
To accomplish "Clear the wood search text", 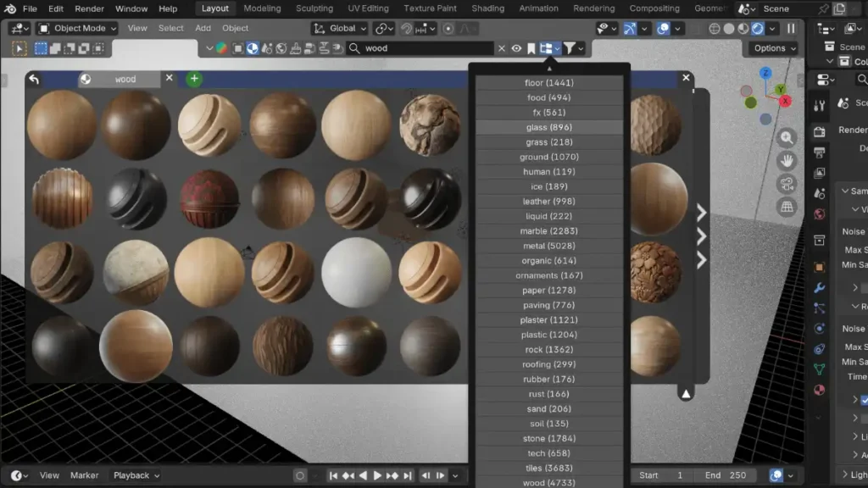I will [502, 48].
